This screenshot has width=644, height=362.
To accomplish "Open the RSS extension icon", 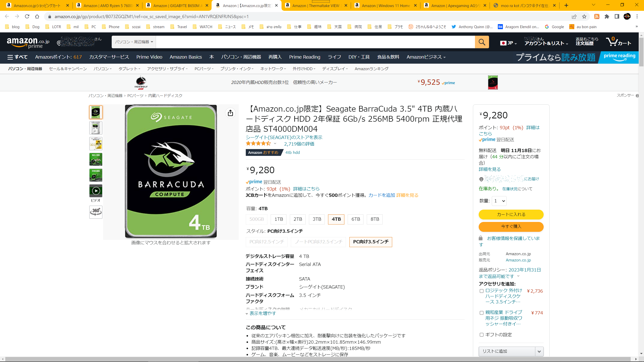I will tap(597, 16).
